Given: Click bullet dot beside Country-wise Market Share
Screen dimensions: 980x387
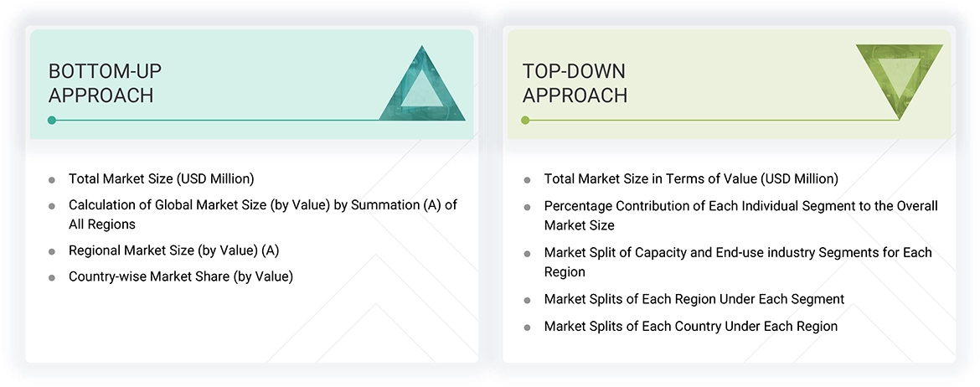Looking at the screenshot, I should [52, 277].
